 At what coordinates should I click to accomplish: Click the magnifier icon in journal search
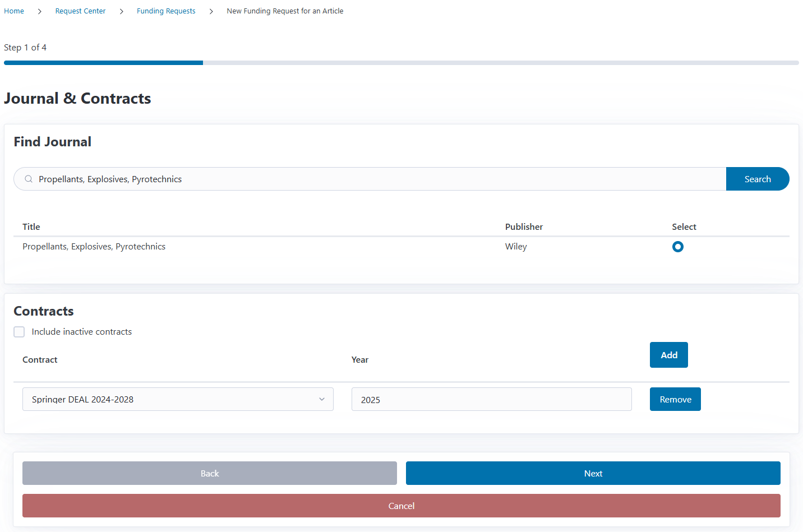pyautogui.click(x=29, y=179)
